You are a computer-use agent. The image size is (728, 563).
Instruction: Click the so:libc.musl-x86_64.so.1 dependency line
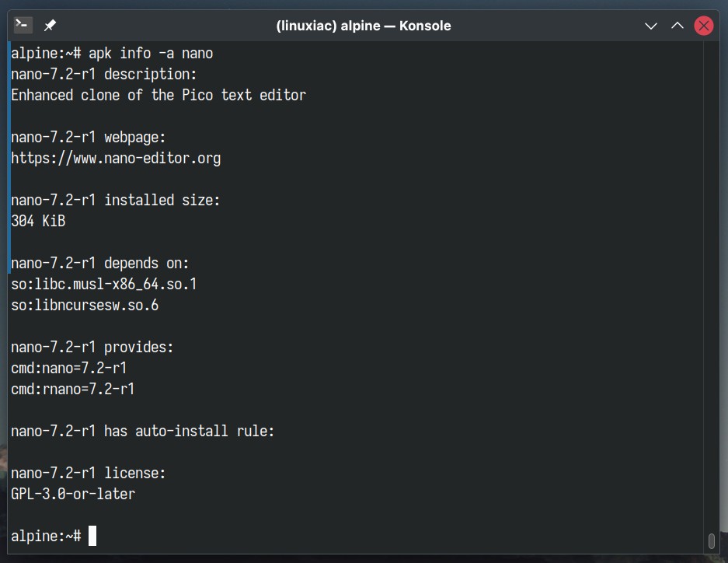point(104,285)
